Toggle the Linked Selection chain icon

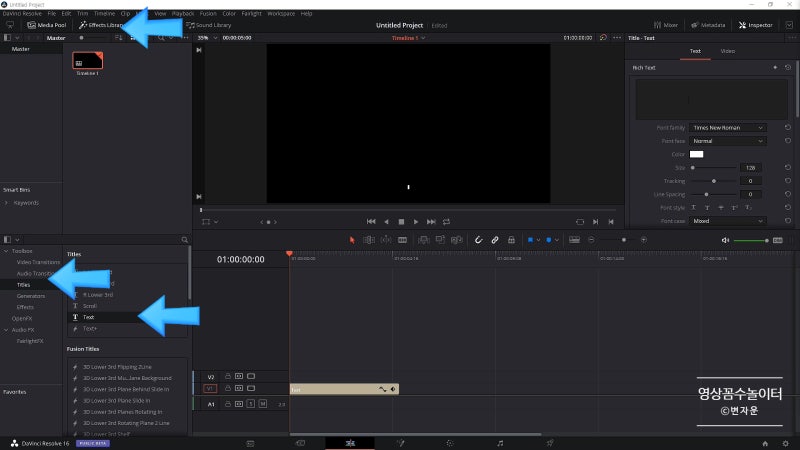[x=495, y=240]
